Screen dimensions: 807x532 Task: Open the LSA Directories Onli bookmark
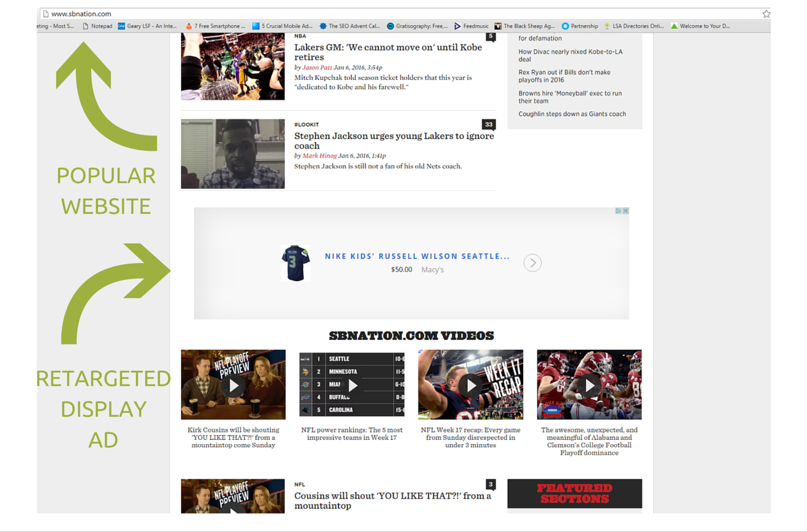coord(633,26)
